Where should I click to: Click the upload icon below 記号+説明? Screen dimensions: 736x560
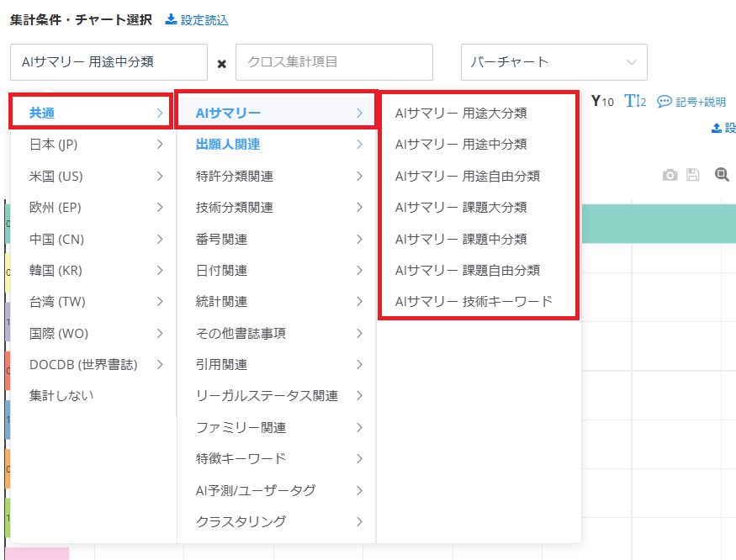(717, 128)
